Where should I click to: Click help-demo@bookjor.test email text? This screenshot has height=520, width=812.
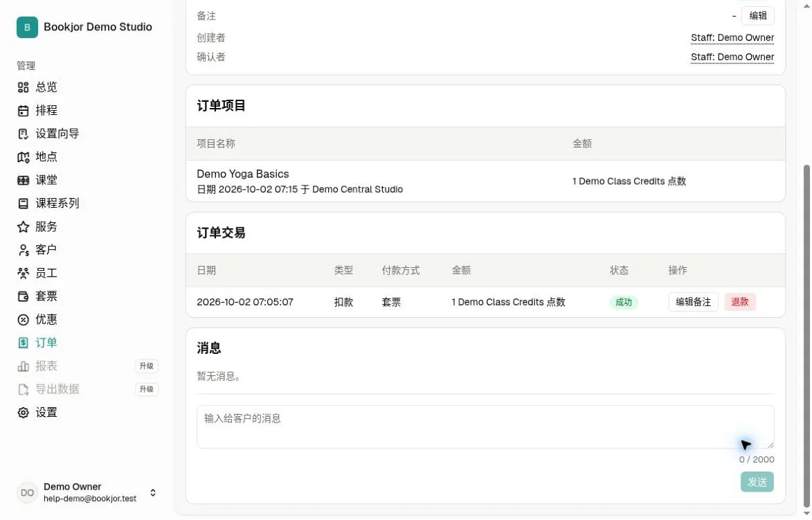(x=90, y=499)
